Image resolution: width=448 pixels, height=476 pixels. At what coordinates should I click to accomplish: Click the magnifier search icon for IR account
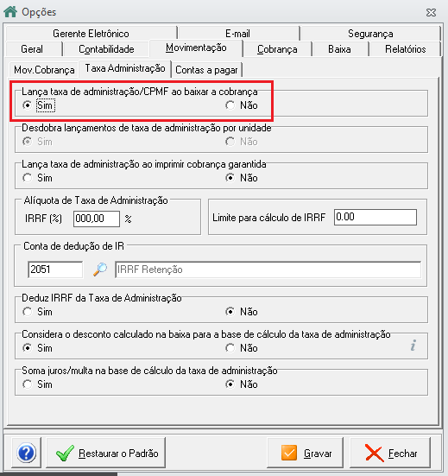click(100, 270)
